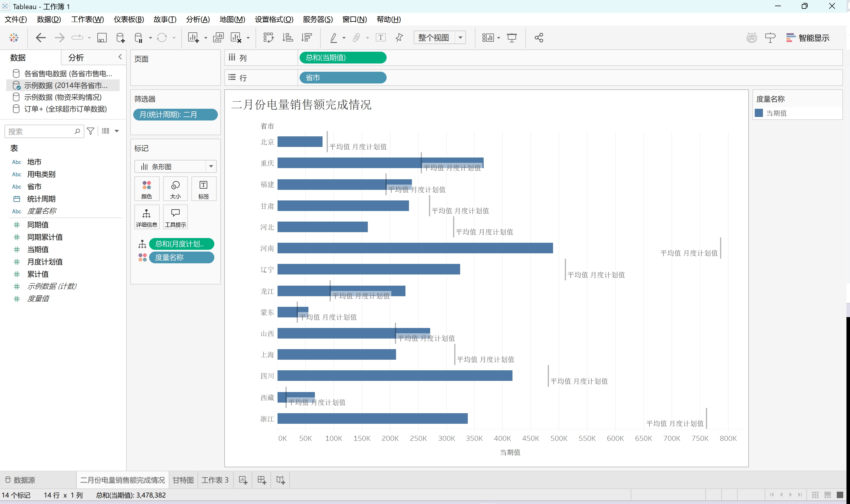Open the Color (颜色) marks card
Image resolution: width=850 pixels, height=504 pixels.
pos(146,189)
